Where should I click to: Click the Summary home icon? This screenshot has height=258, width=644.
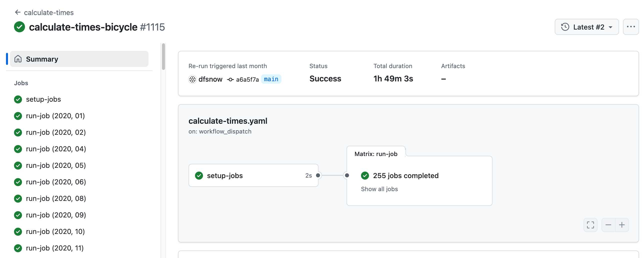click(x=18, y=59)
